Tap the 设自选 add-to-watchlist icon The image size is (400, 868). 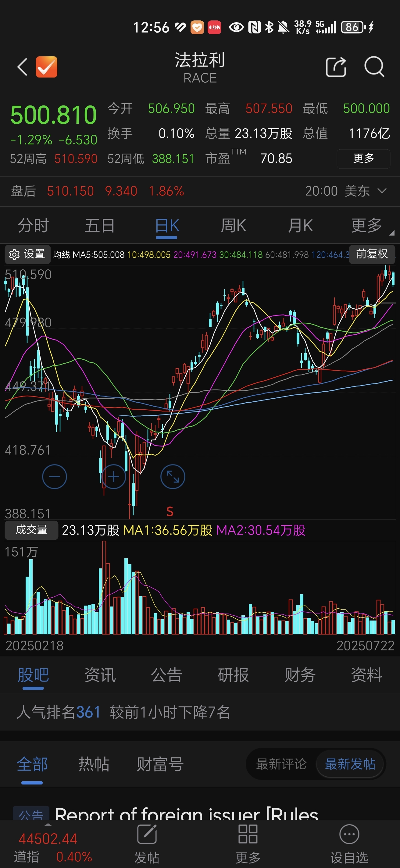coord(349,844)
